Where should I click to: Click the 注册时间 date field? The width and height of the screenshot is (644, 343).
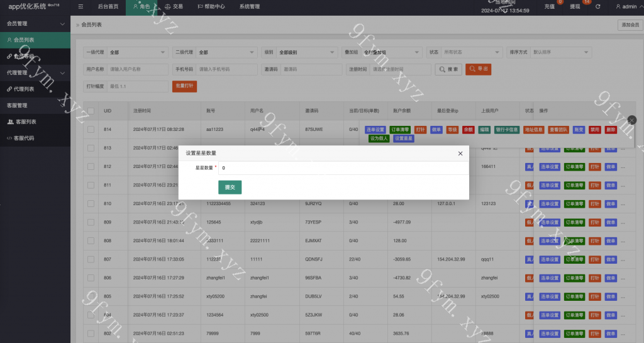click(400, 69)
